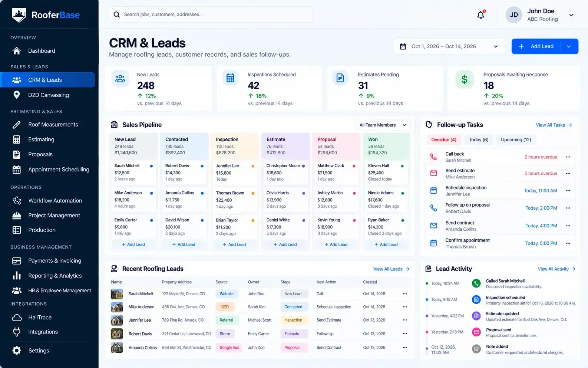The height and width of the screenshot is (368, 588).
Task: Click the Roof Measurements ruler icon
Action: pos(17,125)
